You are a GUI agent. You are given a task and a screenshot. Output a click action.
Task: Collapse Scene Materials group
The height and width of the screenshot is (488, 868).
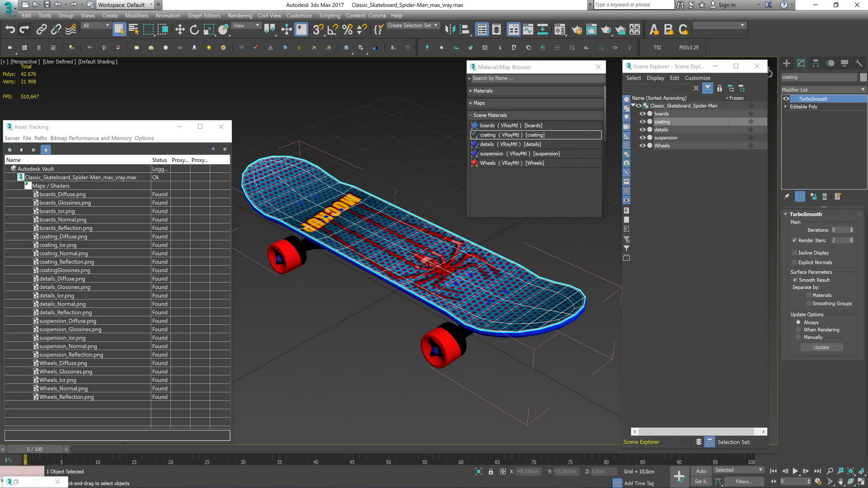[470, 115]
